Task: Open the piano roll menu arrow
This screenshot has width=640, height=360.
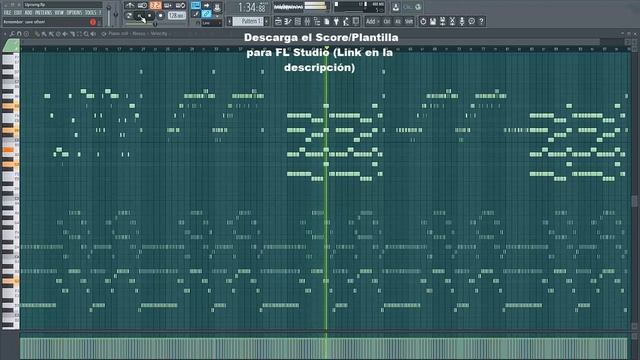Action: (5, 34)
